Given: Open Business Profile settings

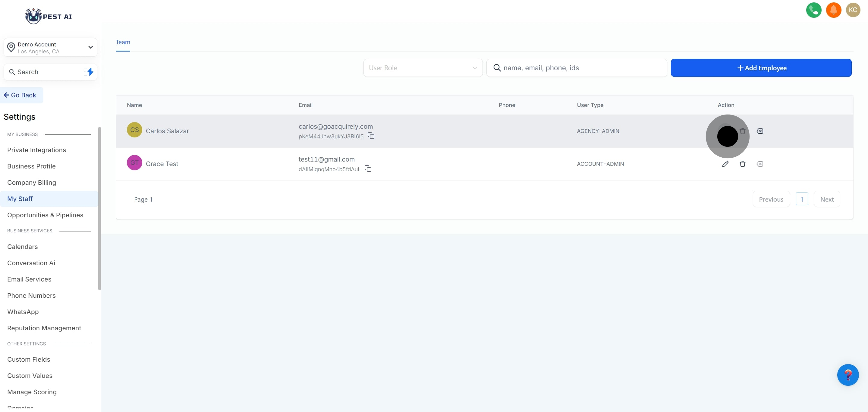Looking at the screenshot, I should 31,166.
